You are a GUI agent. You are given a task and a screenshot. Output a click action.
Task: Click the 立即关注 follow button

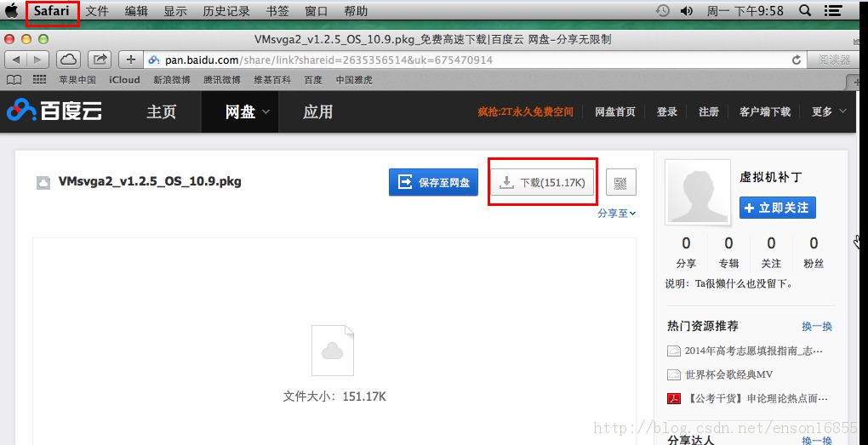click(x=777, y=208)
